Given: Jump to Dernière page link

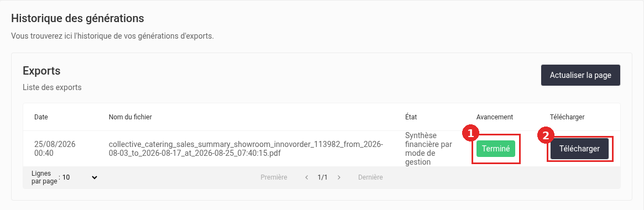Looking at the screenshot, I should pos(370,177).
